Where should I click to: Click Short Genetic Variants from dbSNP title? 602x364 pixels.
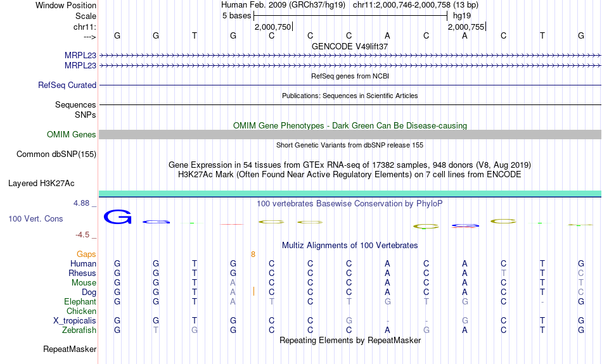click(x=350, y=145)
